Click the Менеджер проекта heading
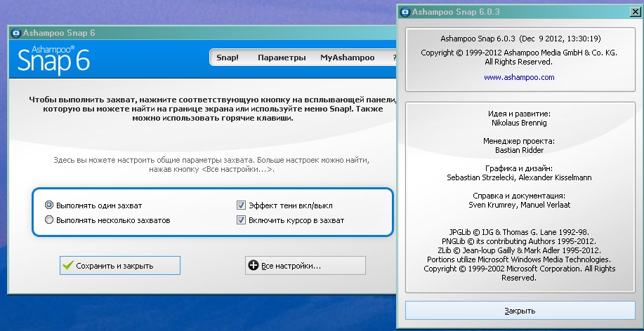The image size is (644, 331). pos(519,141)
